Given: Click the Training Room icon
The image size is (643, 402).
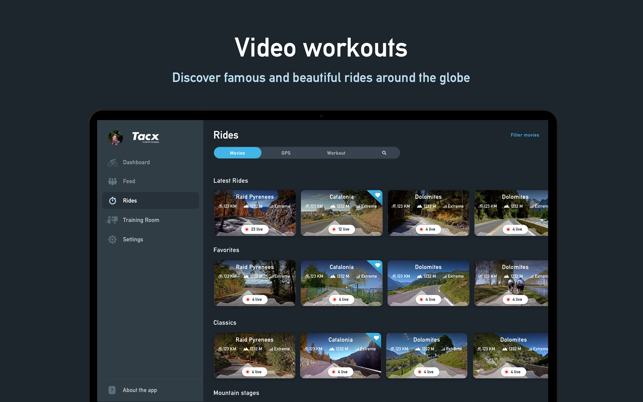Looking at the screenshot, I should 112,220.
